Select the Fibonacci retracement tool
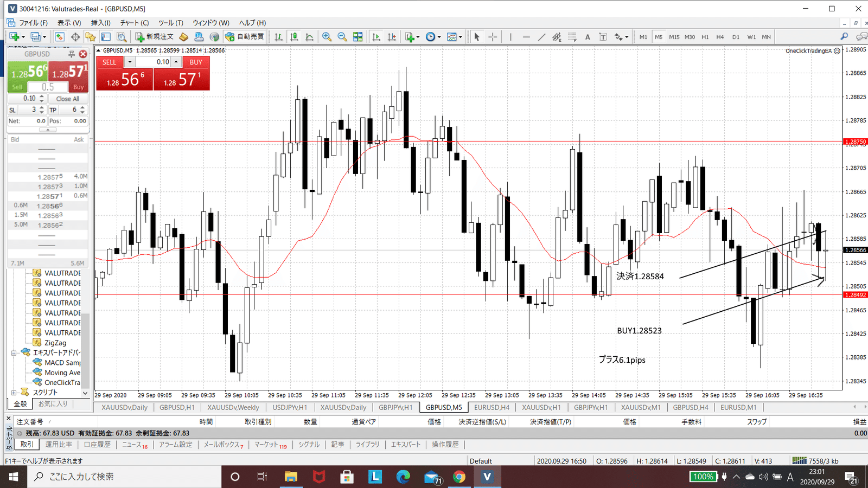868x488 pixels. click(x=572, y=37)
